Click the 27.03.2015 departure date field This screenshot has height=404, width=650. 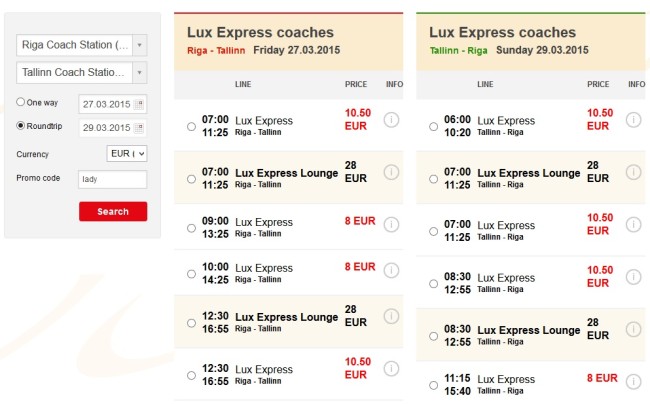click(112, 104)
